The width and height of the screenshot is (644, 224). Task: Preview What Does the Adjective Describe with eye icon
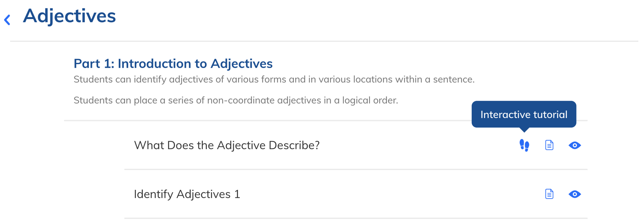point(575,145)
